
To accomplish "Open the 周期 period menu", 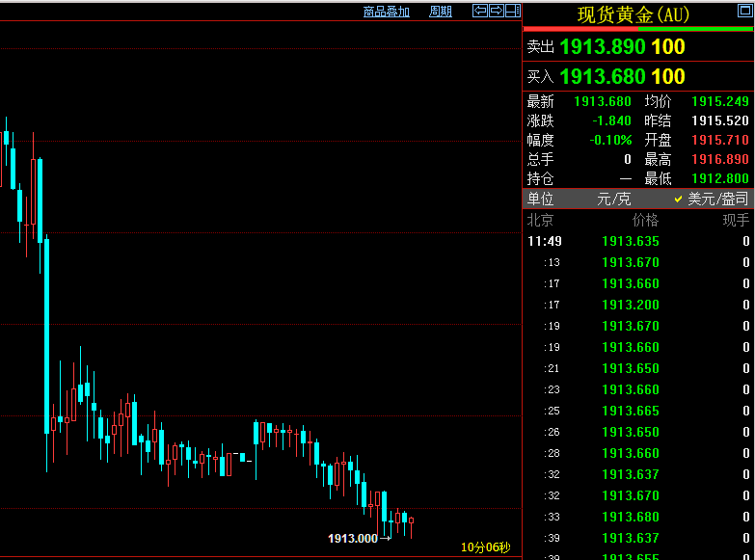I will pos(441,12).
